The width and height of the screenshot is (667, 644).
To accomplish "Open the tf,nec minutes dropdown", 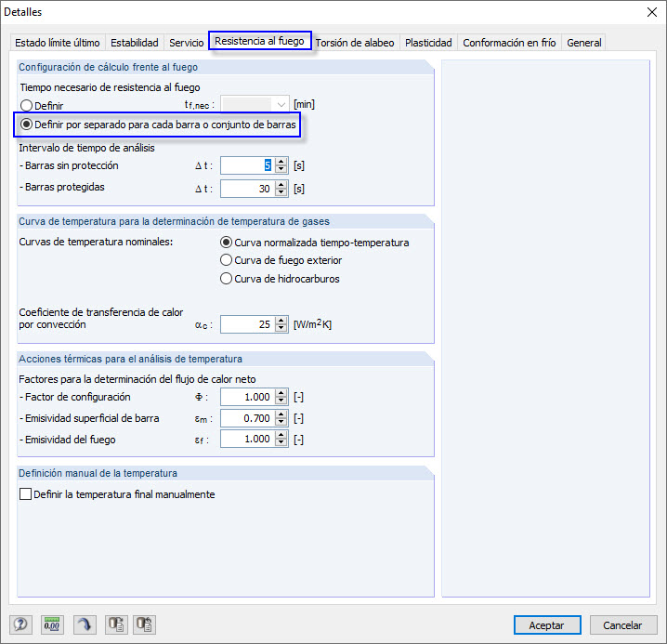I will coord(281,104).
